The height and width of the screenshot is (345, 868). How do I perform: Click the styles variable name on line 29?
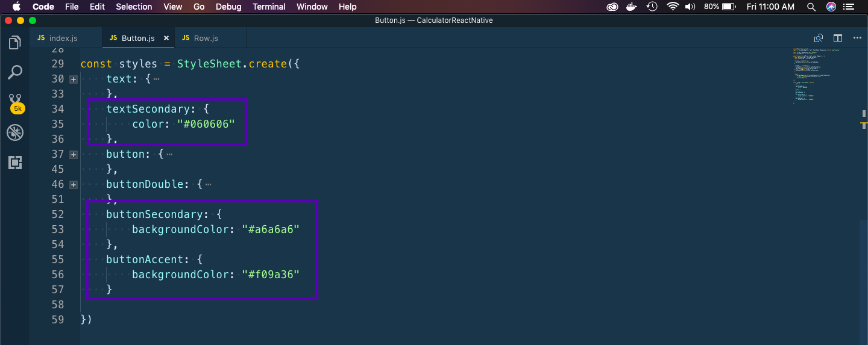pos(139,64)
